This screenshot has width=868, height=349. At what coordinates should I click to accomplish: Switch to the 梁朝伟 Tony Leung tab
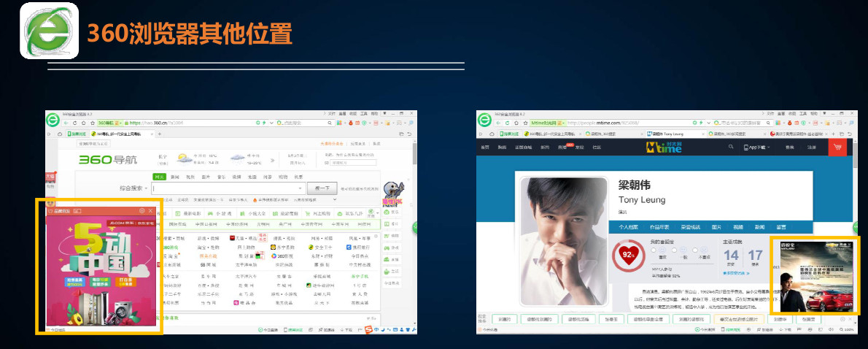click(x=674, y=134)
